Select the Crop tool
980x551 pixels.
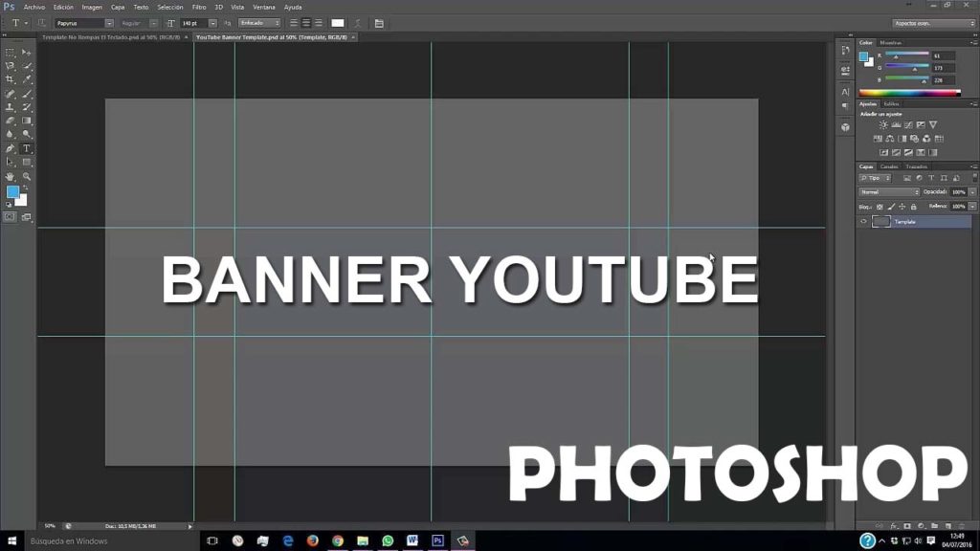click(x=10, y=80)
